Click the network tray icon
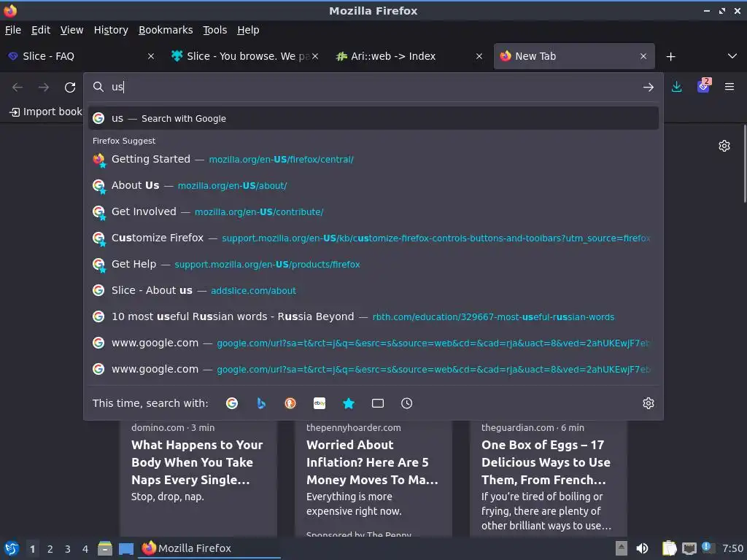Viewport: 747px width, 560px height. tap(689, 548)
